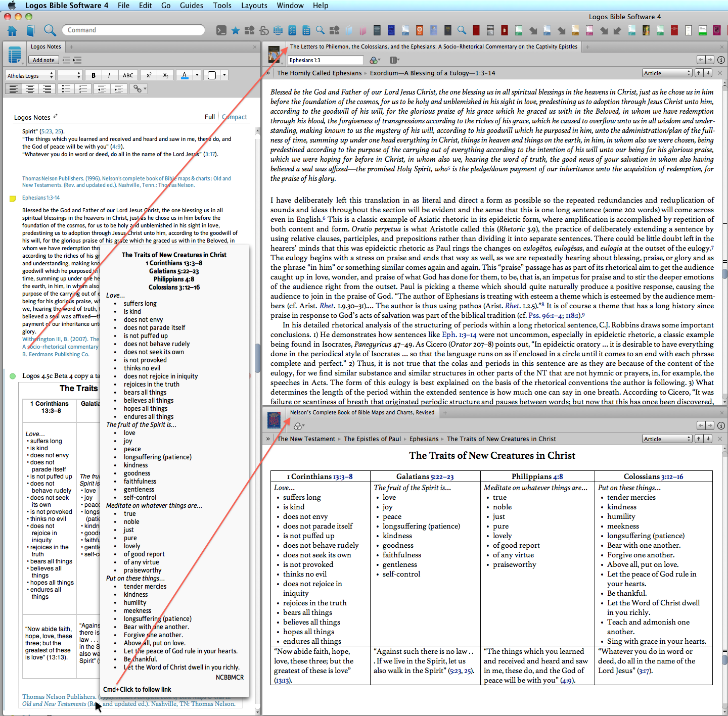The width and height of the screenshot is (728, 716).
Task: Align note text left
Action: tap(14, 89)
